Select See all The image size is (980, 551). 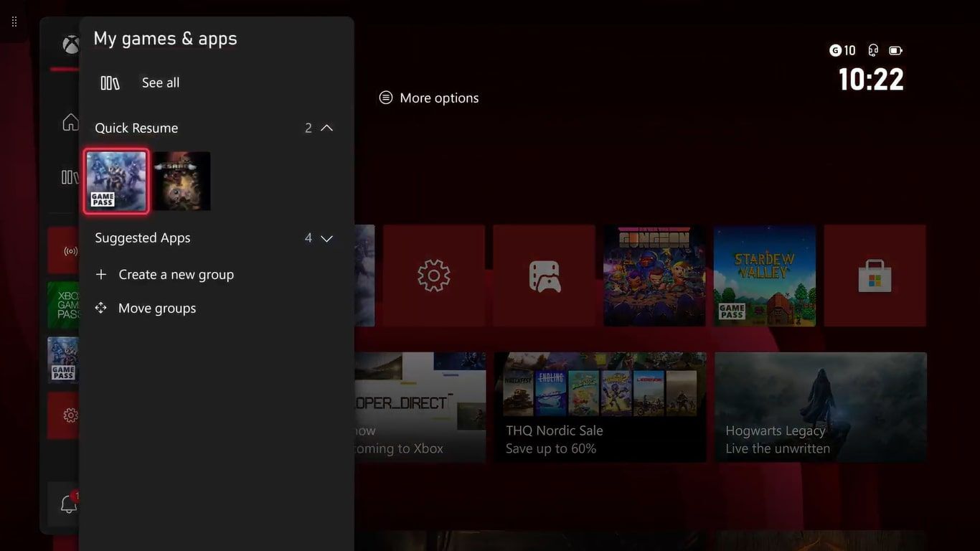pyautogui.click(x=161, y=83)
